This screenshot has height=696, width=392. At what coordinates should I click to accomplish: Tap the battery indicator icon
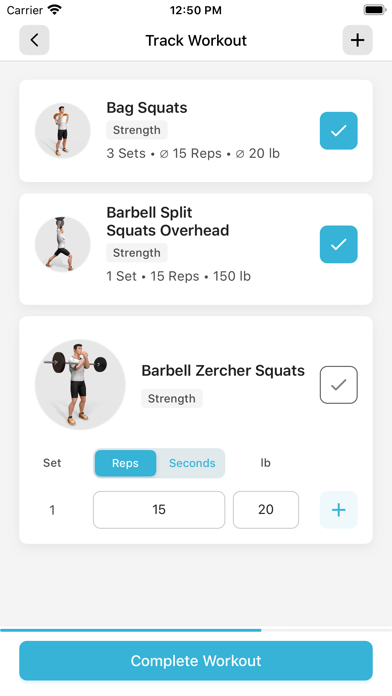pyautogui.click(x=375, y=10)
